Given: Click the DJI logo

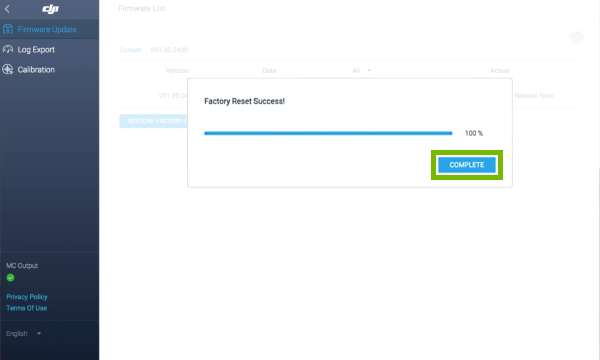Looking at the screenshot, I should pyautogui.click(x=50, y=9).
